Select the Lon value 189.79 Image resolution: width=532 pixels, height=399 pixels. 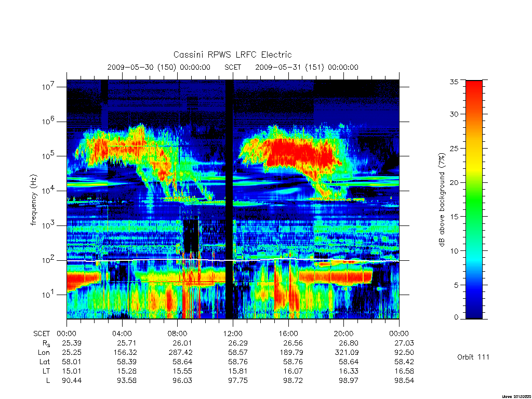[291, 353]
